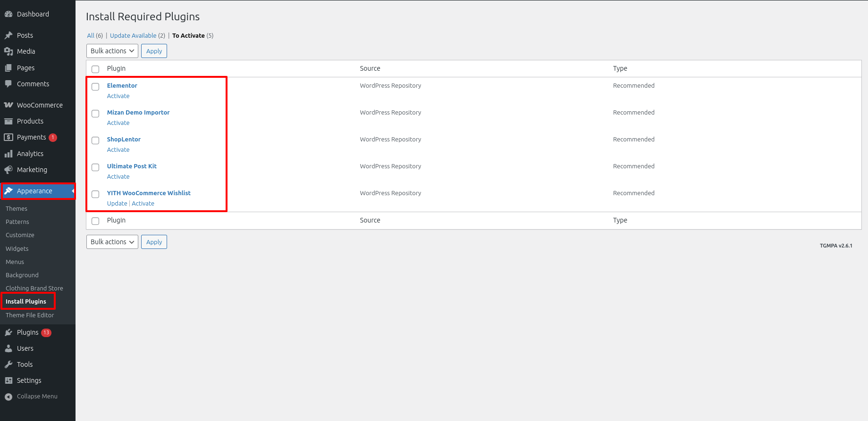This screenshot has width=868, height=421.
Task: Click the Plugin column header at top
Action: [116, 68]
